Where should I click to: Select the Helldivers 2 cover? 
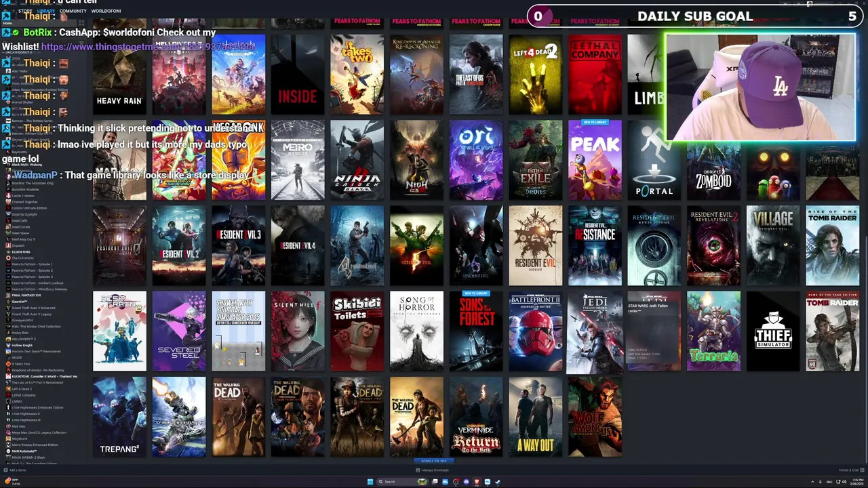coord(179,74)
